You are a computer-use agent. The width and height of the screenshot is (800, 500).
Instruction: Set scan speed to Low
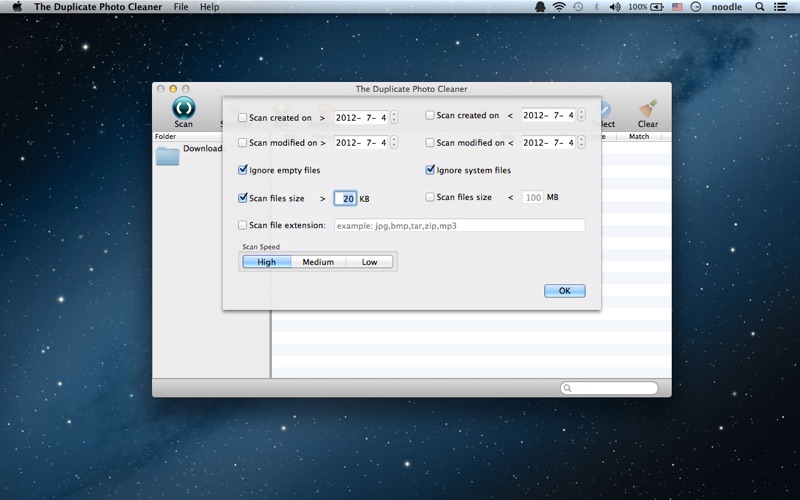click(369, 262)
